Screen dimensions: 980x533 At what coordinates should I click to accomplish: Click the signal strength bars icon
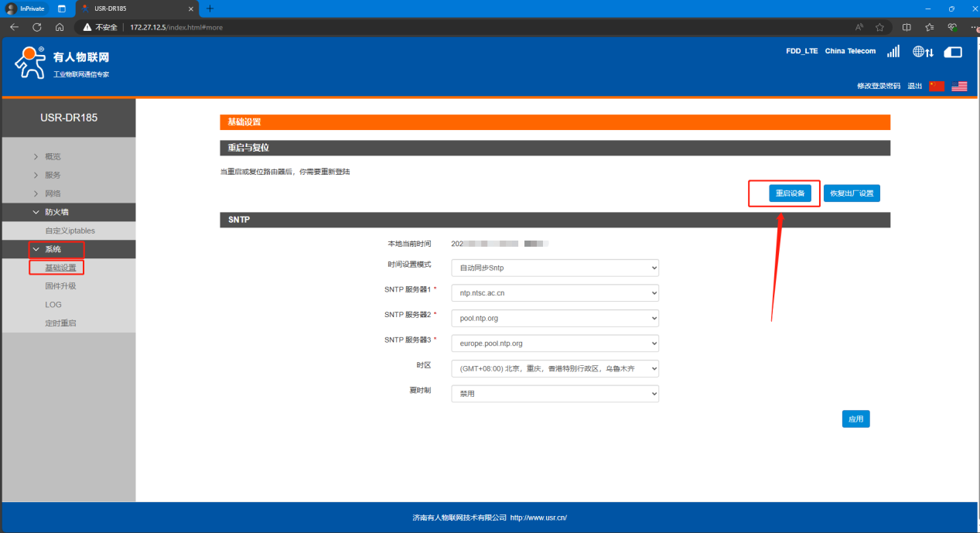(893, 52)
